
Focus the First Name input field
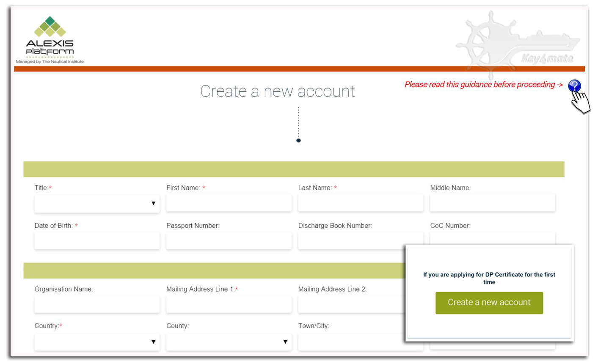[x=229, y=204]
